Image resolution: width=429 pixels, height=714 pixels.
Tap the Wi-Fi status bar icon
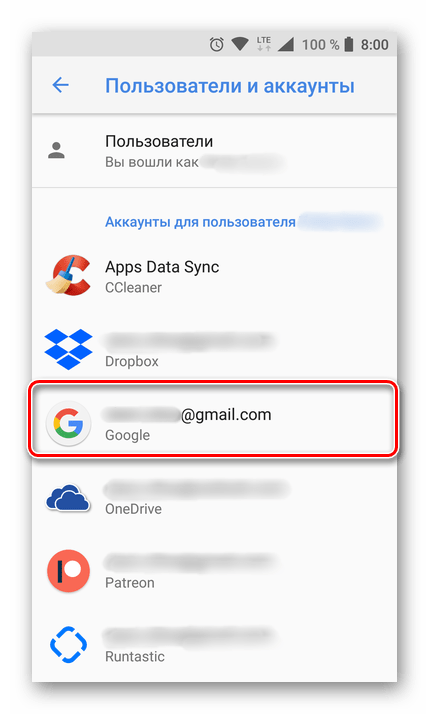pyautogui.click(x=240, y=44)
